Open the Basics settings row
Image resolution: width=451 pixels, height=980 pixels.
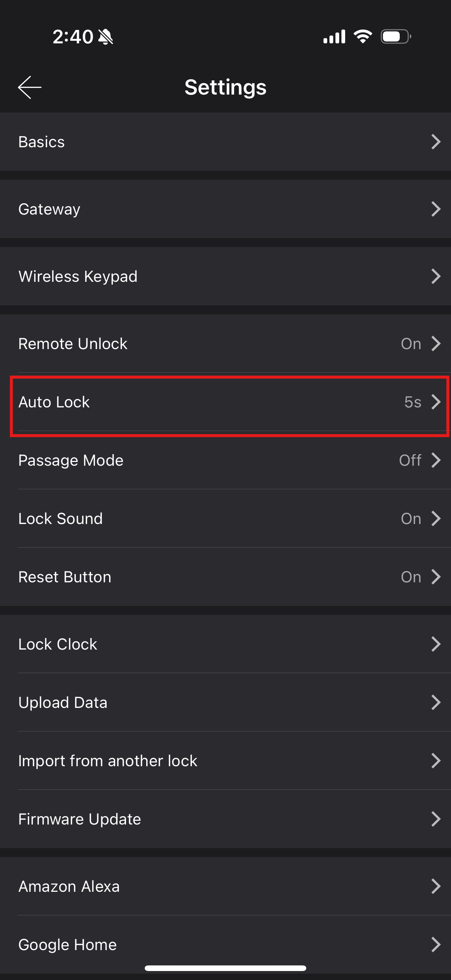[225, 142]
